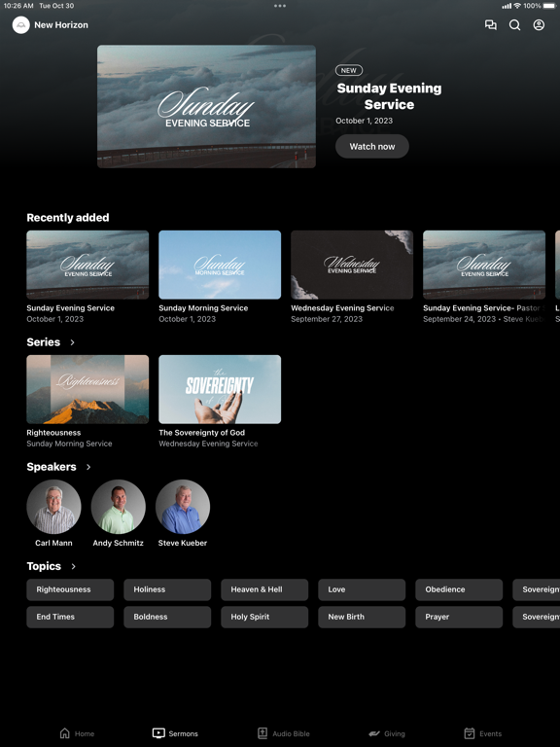Select speaker Carl Mann's photo
Viewport: 560px width, 747px height.
[x=53, y=507]
